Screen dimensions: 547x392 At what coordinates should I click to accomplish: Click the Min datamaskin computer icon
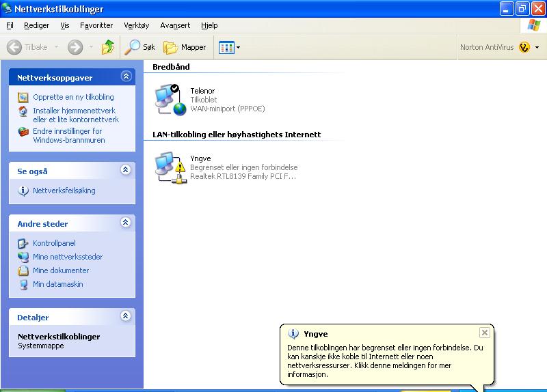[23, 285]
